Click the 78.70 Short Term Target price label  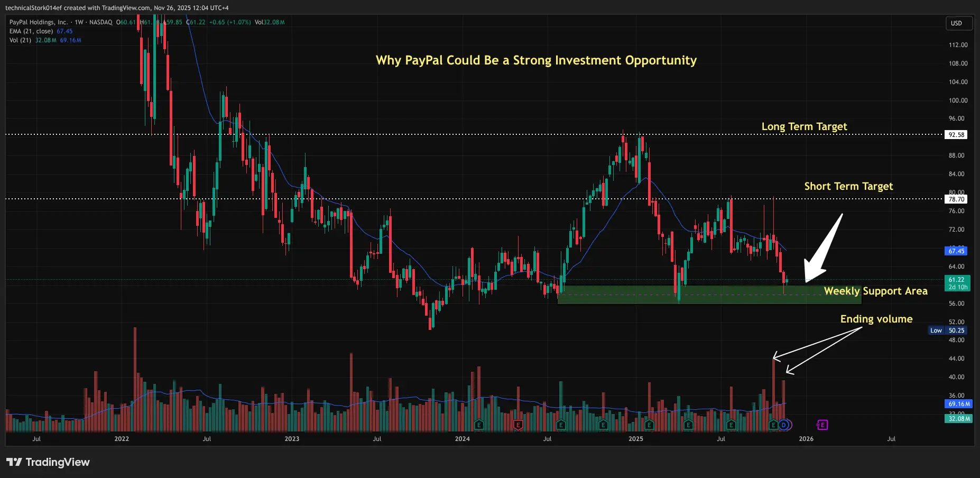[x=957, y=199]
